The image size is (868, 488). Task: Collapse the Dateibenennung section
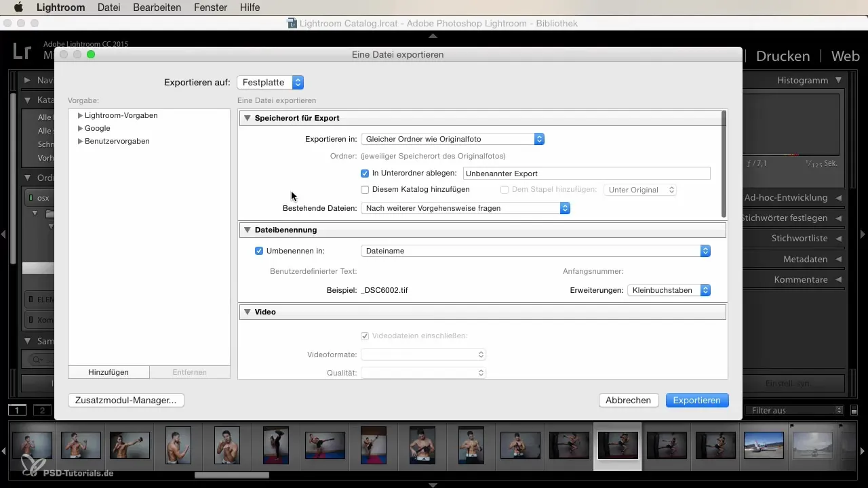point(247,230)
